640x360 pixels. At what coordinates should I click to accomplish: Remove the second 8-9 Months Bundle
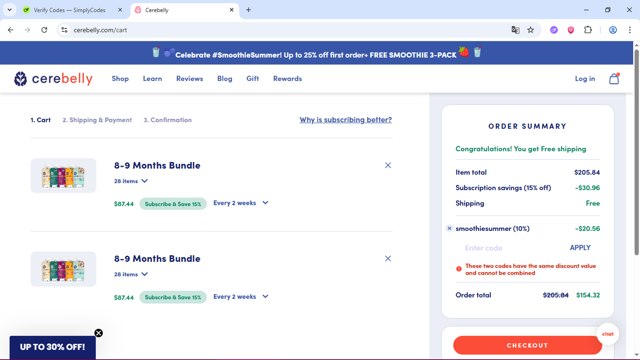coord(388,258)
